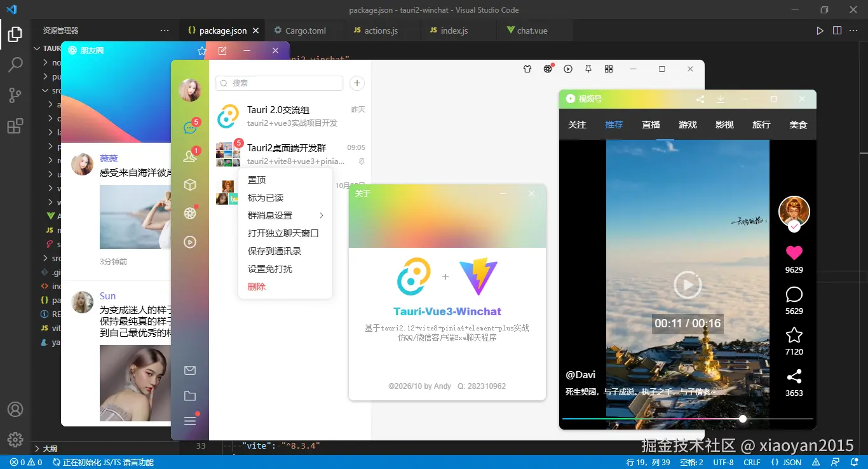Image resolution: width=868 pixels, height=469 pixels.
Task: Open the Tauri2桌面端开发群 conversation
Action: [290, 154]
